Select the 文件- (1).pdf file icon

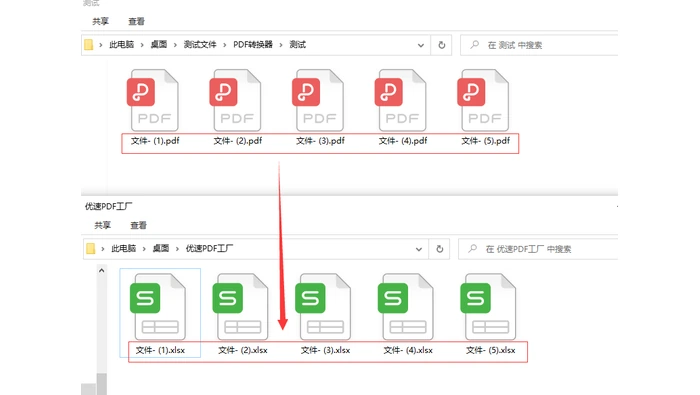pos(153,100)
